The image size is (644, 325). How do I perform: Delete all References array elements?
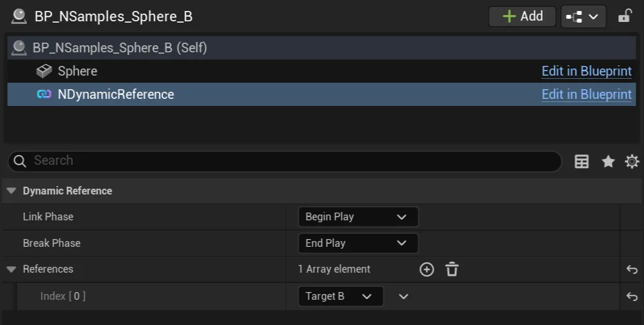point(452,269)
